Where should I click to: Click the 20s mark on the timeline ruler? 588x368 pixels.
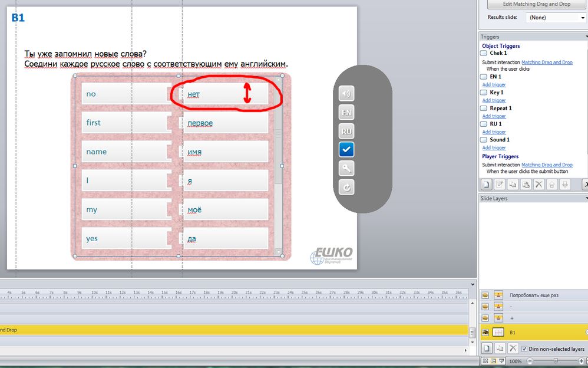pos(234,293)
